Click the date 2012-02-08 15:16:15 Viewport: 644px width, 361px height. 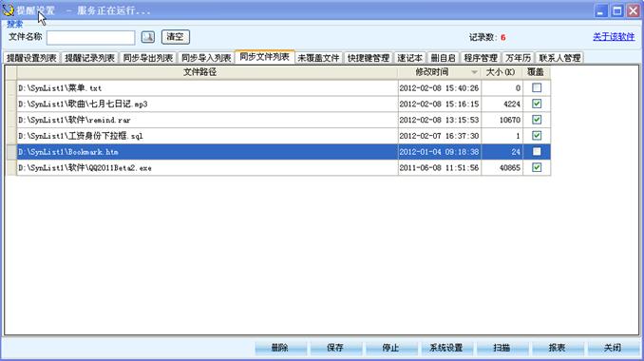click(439, 104)
